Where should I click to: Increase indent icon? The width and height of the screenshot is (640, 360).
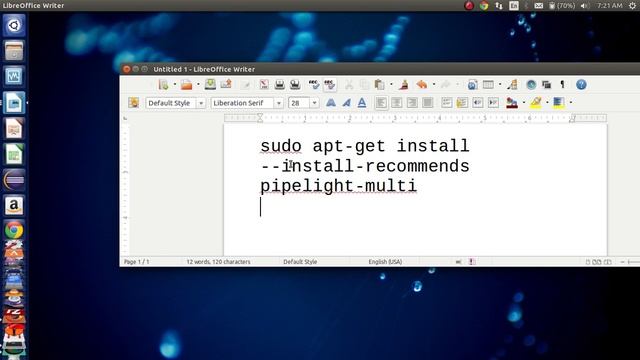(x=493, y=102)
